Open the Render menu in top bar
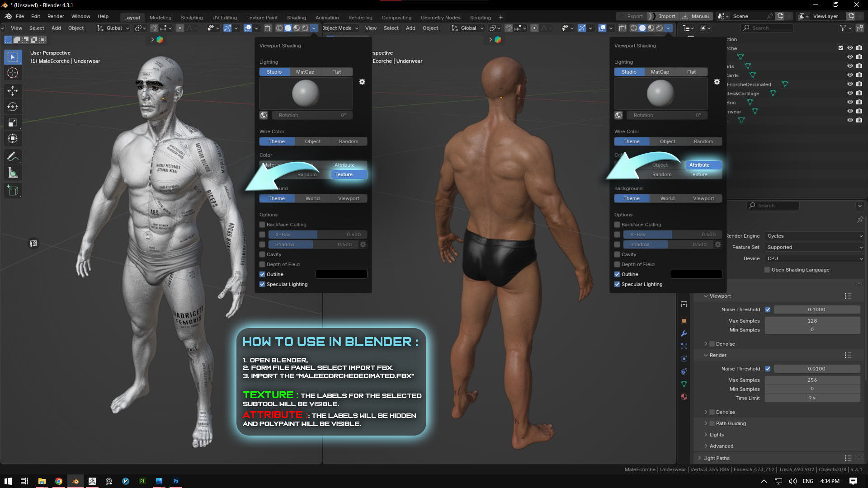 pyautogui.click(x=56, y=16)
